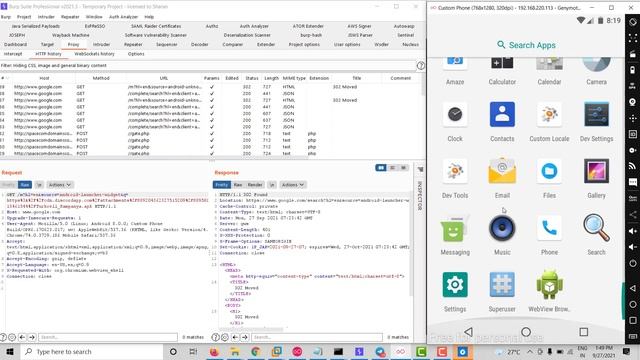Image resolution: width=640 pixels, height=360 pixels.
Task: Open the Decoder main tab
Action: click(200, 44)
